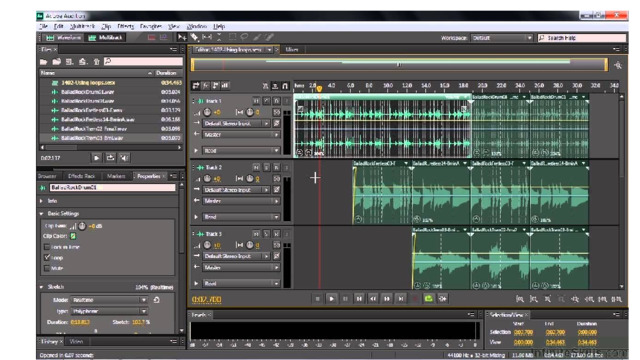Adjust Track 1 volume knob

click(x=207, y=112)
